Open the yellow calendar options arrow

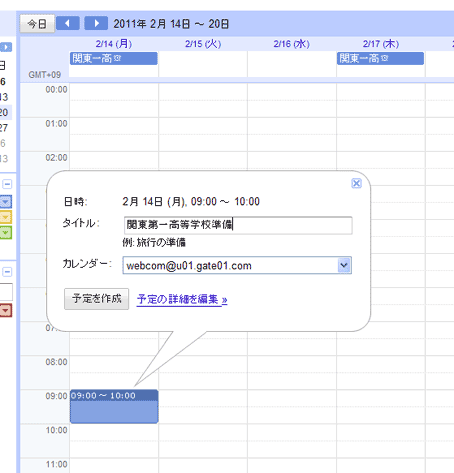6,217
